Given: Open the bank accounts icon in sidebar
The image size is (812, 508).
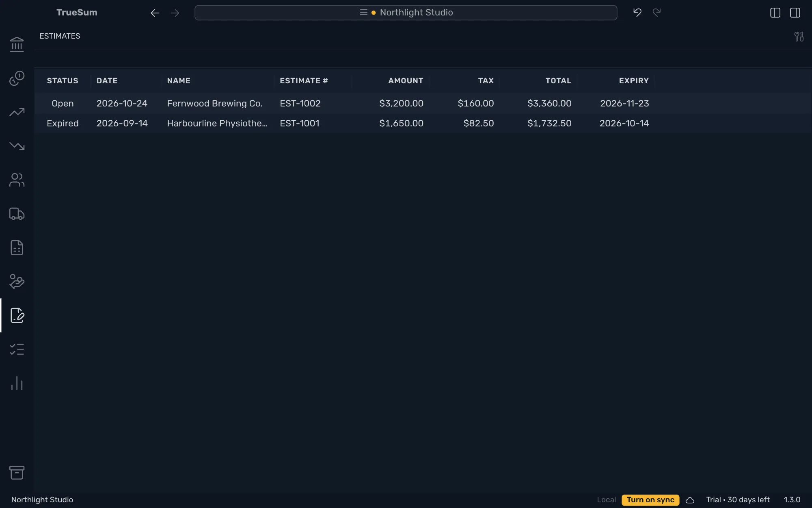Looking at the screenshot, I should pos(17,44).
